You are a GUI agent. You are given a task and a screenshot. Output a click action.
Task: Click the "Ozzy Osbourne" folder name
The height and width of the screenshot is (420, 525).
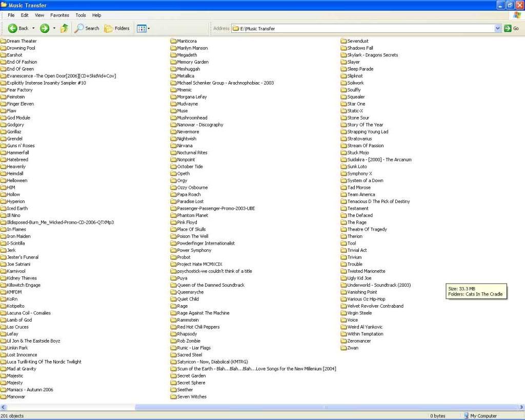(x=193, y=187)
